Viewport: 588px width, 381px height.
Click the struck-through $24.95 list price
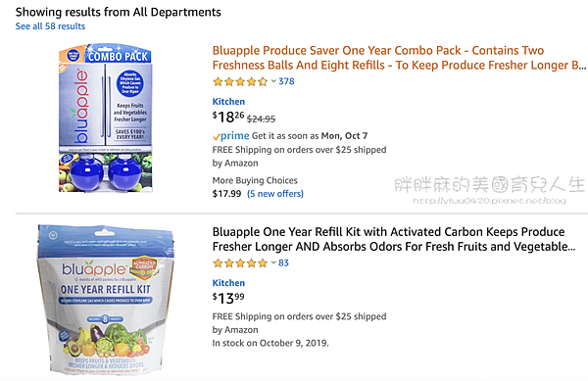coord(261,119)
